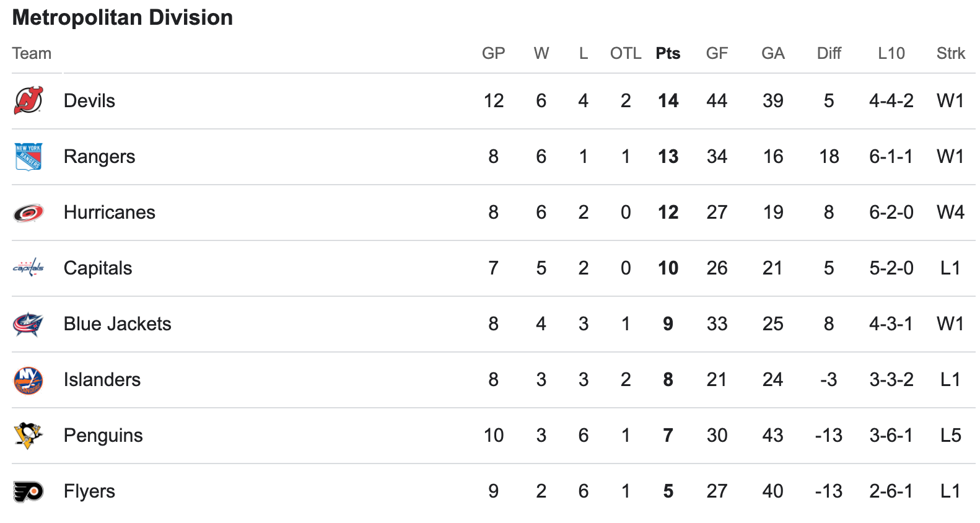Screen dimensions: 980x523
Task: Click the Strk column header
Action: click(951, 53)
